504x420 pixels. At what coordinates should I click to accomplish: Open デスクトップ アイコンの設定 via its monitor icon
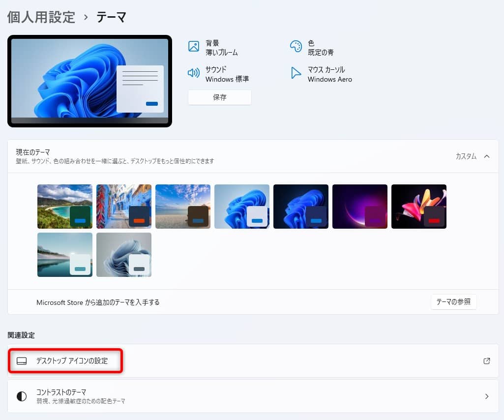point(22,360)
